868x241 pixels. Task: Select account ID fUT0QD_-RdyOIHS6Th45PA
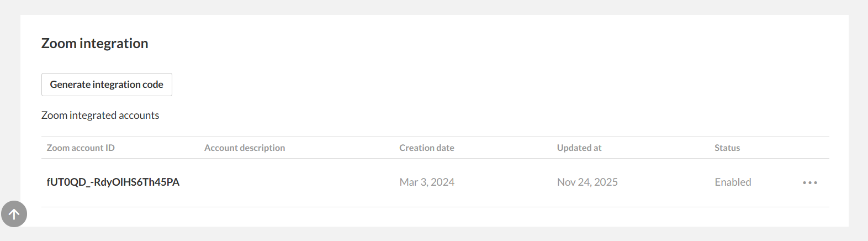coord(113,182)
